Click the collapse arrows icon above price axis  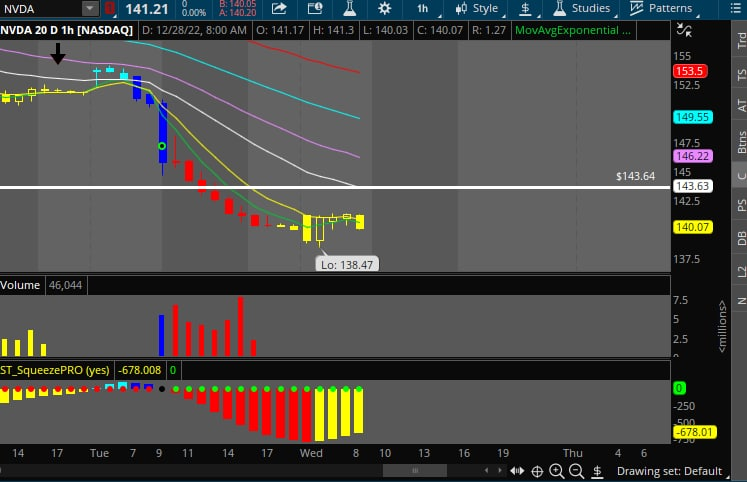point(684,30)
